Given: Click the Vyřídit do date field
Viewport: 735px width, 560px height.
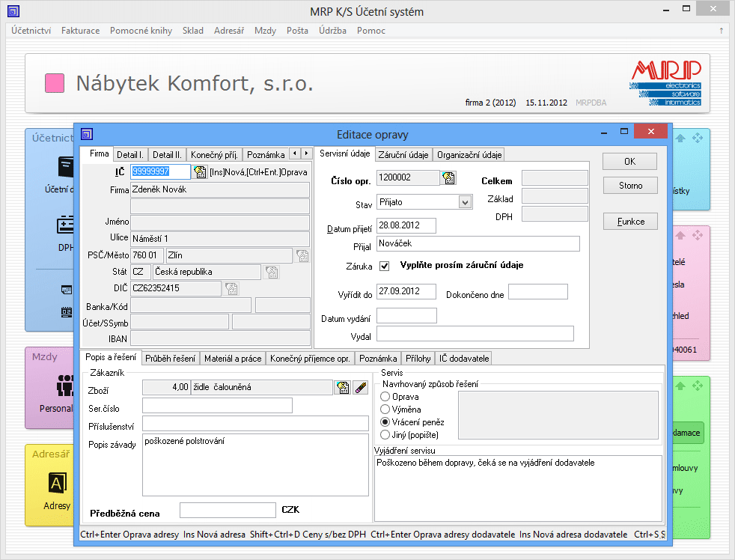Looking at the screenshot, I should point(406,291).
